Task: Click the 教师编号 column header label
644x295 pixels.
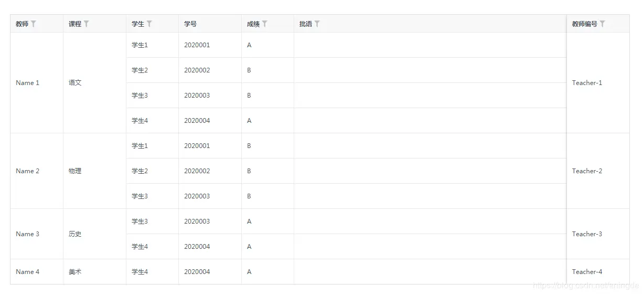Action: pyautogui.click(x=585, y=24)
